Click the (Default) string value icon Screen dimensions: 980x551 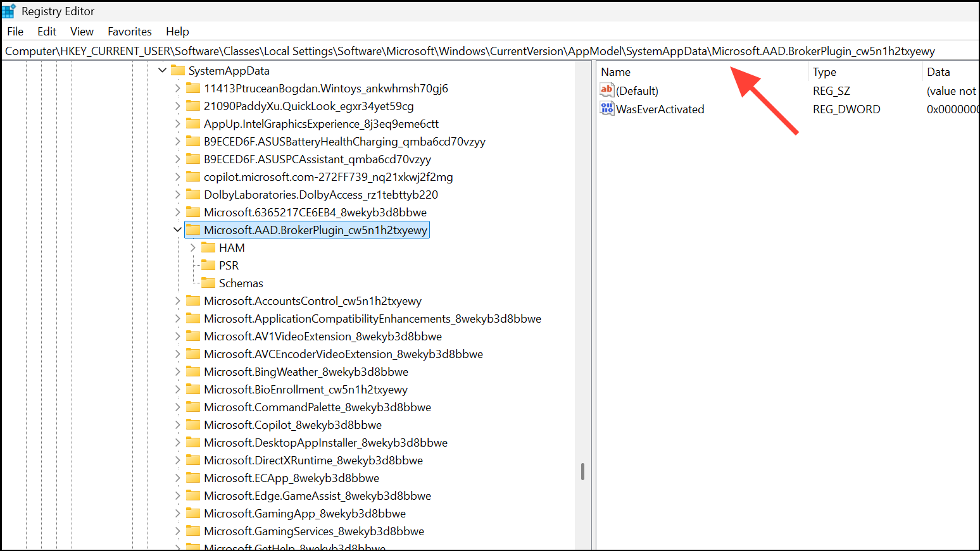(x=606, y=90)
